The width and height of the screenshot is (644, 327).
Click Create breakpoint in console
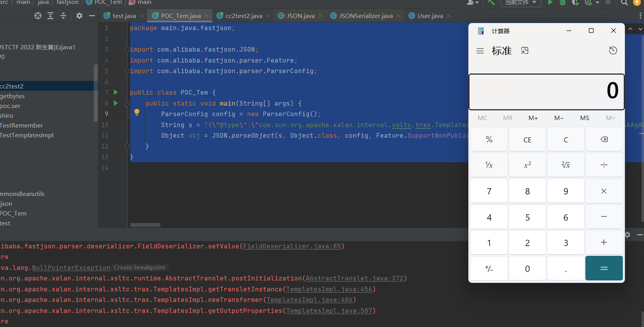pyautogui.click(x=140, y=268)
